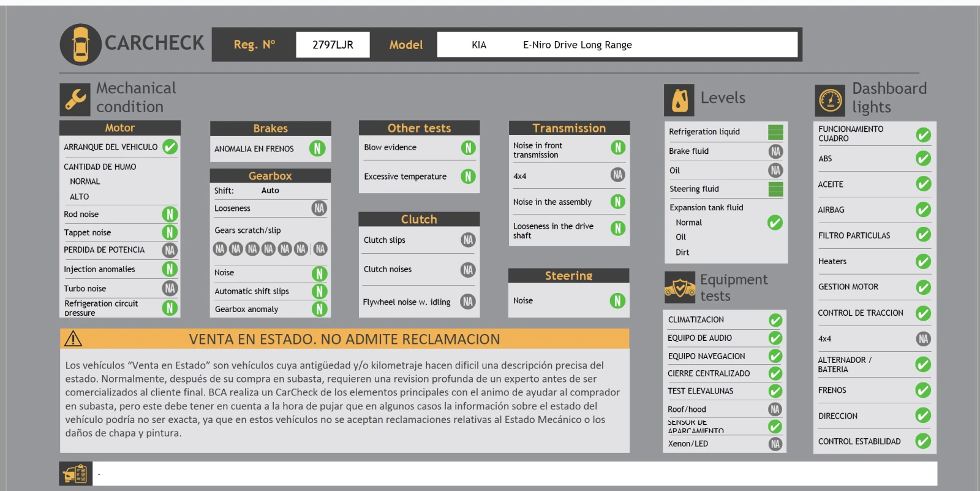Click the CLIMATIZACION checkmark in Equipment tests
This screenshot has height=491, width=980.
click(x=775, y=320)
